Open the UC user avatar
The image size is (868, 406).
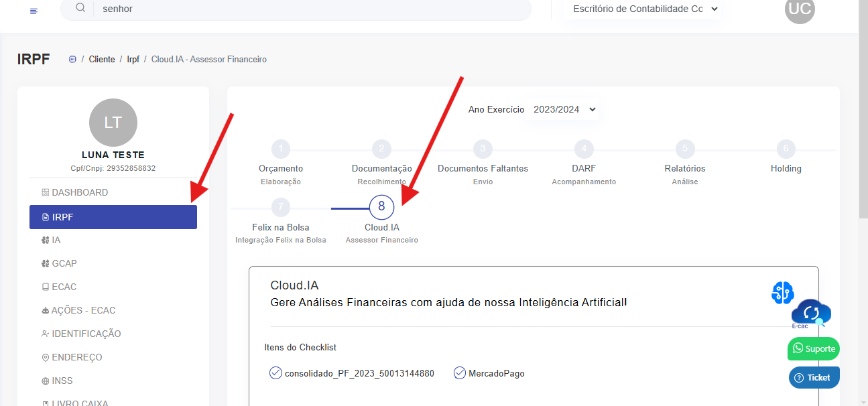(x=800, y=9)
